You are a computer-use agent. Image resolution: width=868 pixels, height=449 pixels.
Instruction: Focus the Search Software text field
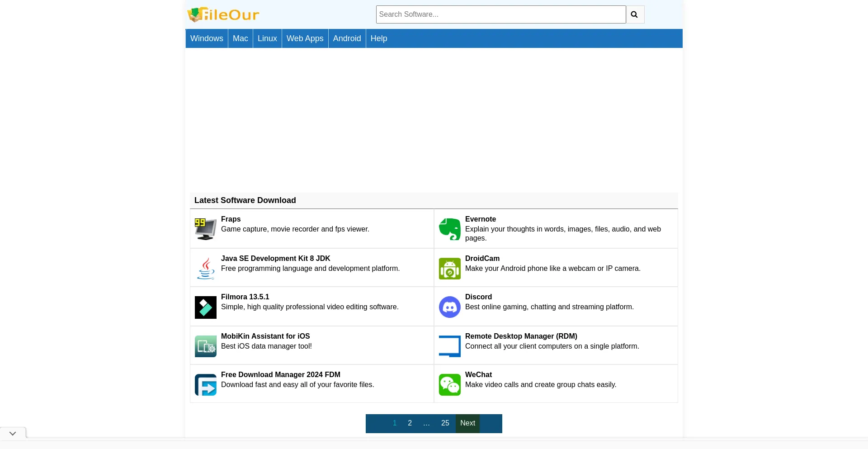500,14
